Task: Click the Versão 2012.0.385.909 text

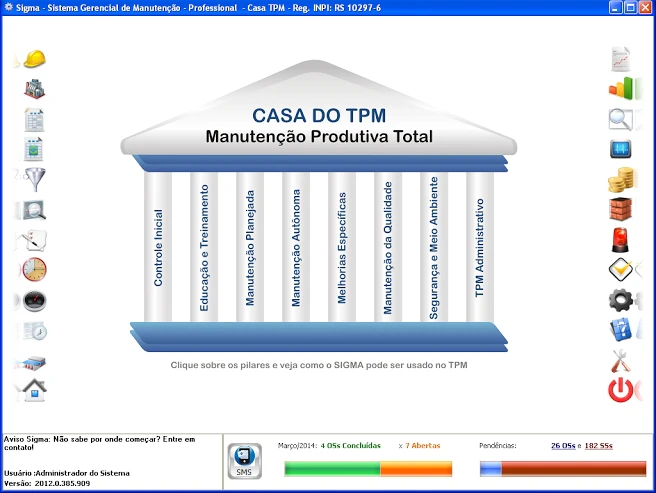Action: click(x=47, y=483)
